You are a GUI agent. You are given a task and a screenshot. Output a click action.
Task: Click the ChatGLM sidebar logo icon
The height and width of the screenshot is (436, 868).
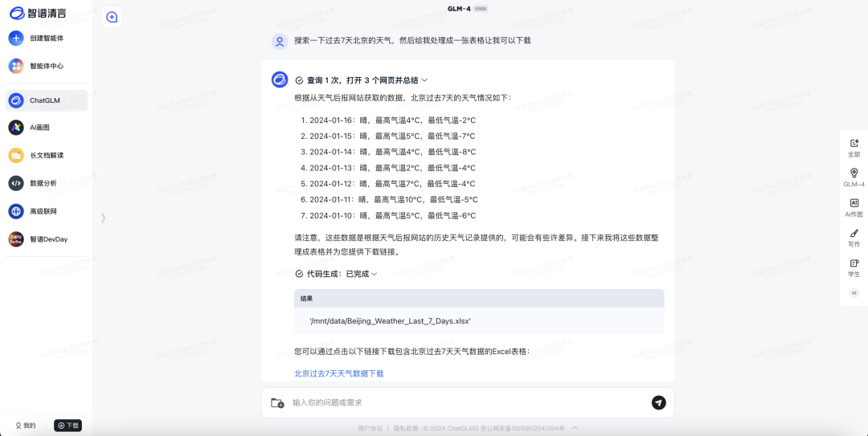[16, 100]
